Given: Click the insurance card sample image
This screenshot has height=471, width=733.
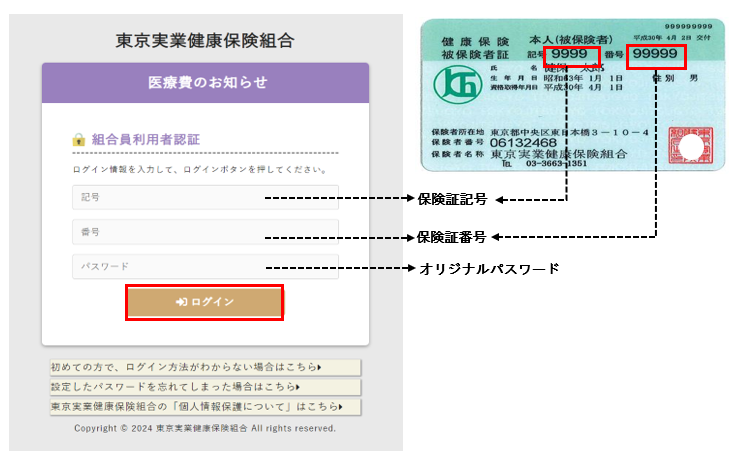Looking at the screenshot, I should 573,95.
